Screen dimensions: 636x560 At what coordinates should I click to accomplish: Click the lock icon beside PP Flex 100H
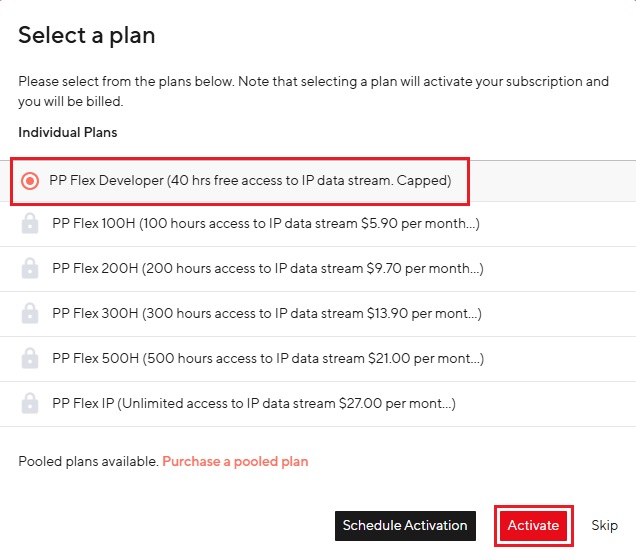[31, 224]
